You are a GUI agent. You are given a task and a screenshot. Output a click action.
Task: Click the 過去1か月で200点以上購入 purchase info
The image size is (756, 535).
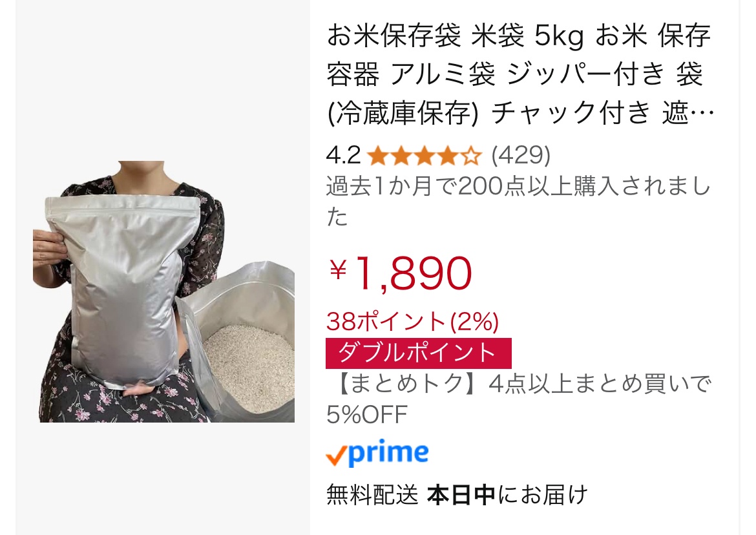518,202
